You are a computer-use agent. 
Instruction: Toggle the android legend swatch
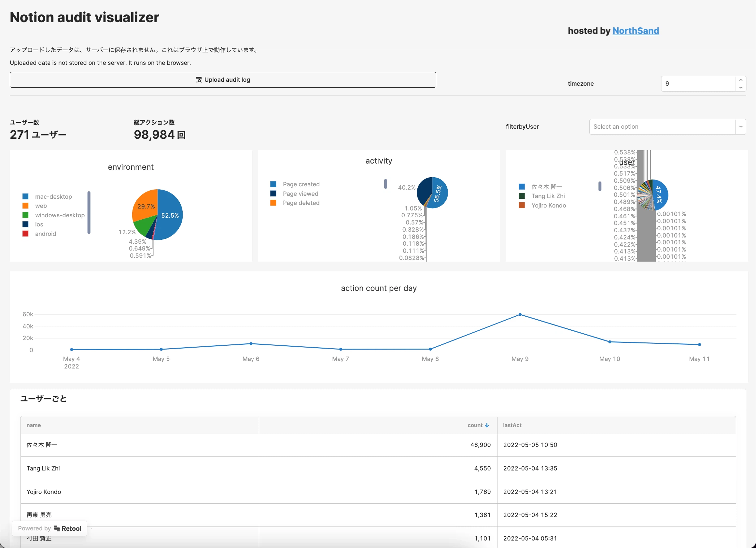[x=26, y=234]
